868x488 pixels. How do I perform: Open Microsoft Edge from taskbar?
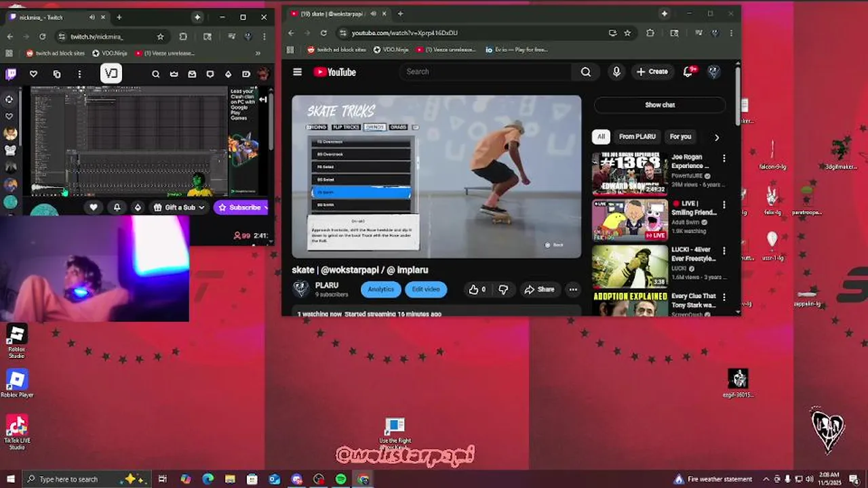click(208, 479)
